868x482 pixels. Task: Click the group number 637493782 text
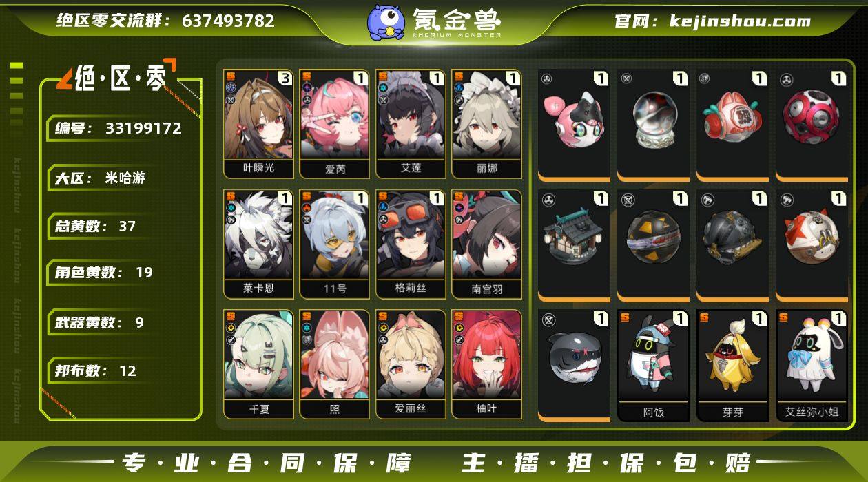[x=228, y=21]
